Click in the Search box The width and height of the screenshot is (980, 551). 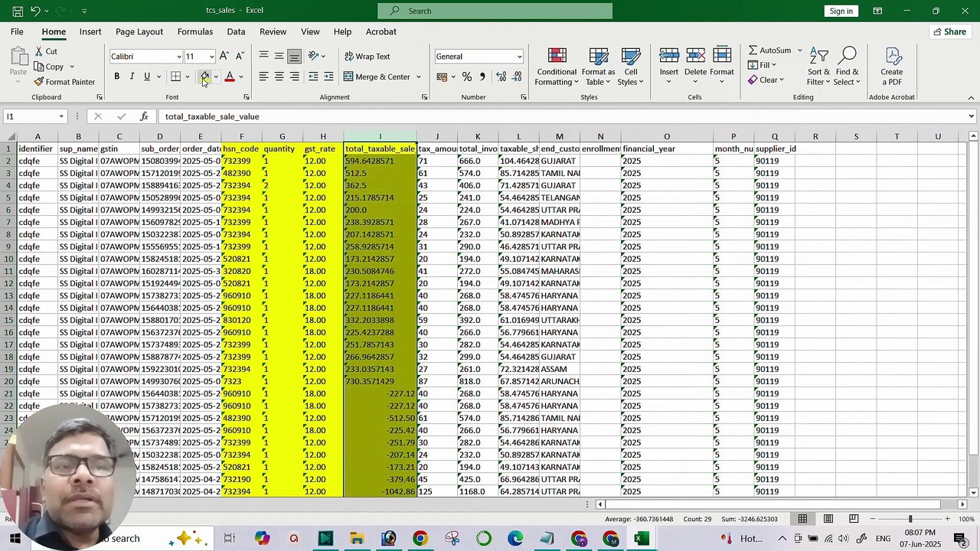495,11
